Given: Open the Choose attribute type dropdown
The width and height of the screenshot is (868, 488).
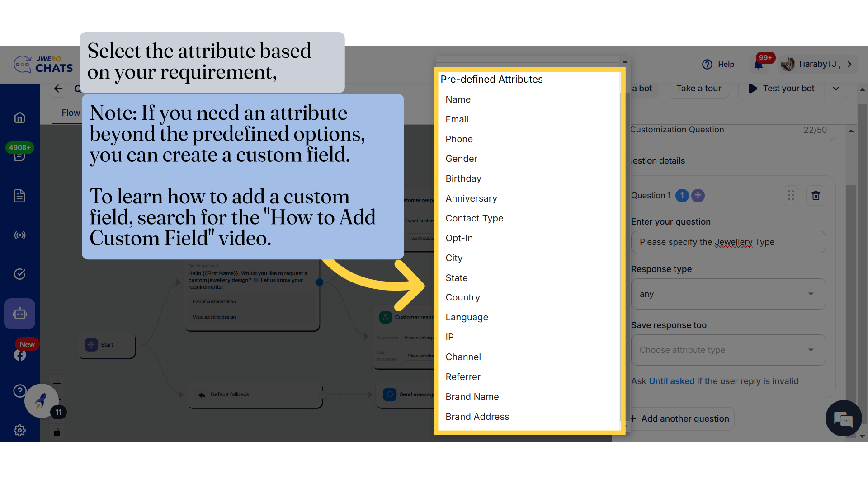Looking at the screenshot, I should pos(728,350).
